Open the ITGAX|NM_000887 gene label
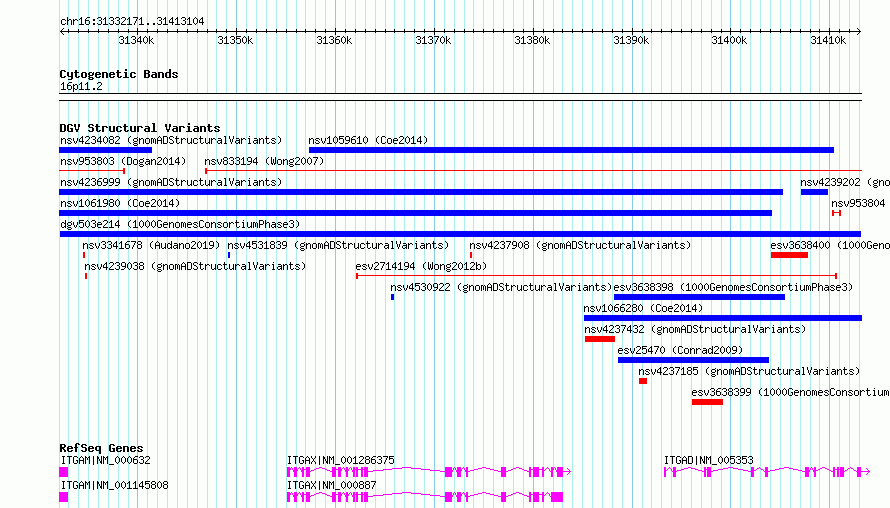Screen dimensions: 890x508 click(x=331, y=486)
